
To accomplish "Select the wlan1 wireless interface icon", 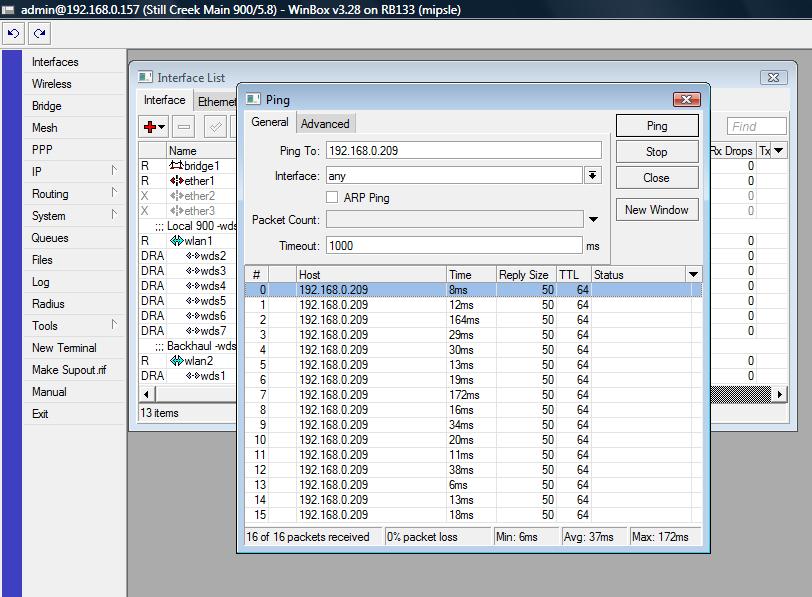I will (176, 241).
